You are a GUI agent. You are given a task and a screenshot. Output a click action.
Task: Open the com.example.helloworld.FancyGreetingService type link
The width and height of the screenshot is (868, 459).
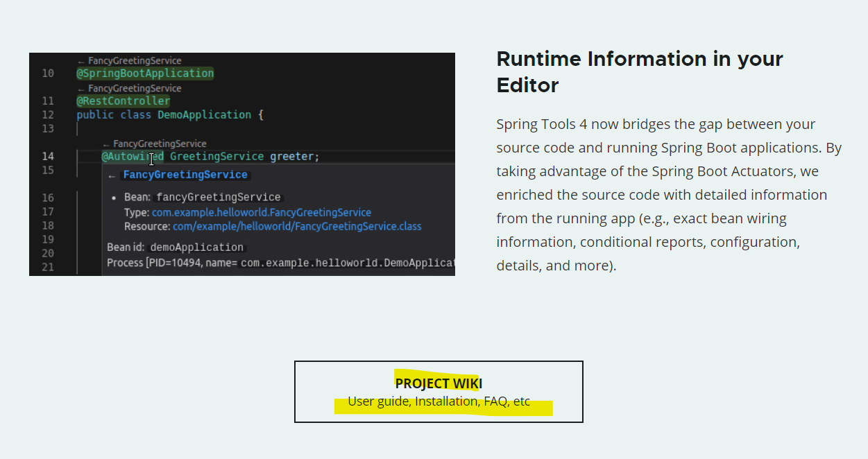(261, 211)
